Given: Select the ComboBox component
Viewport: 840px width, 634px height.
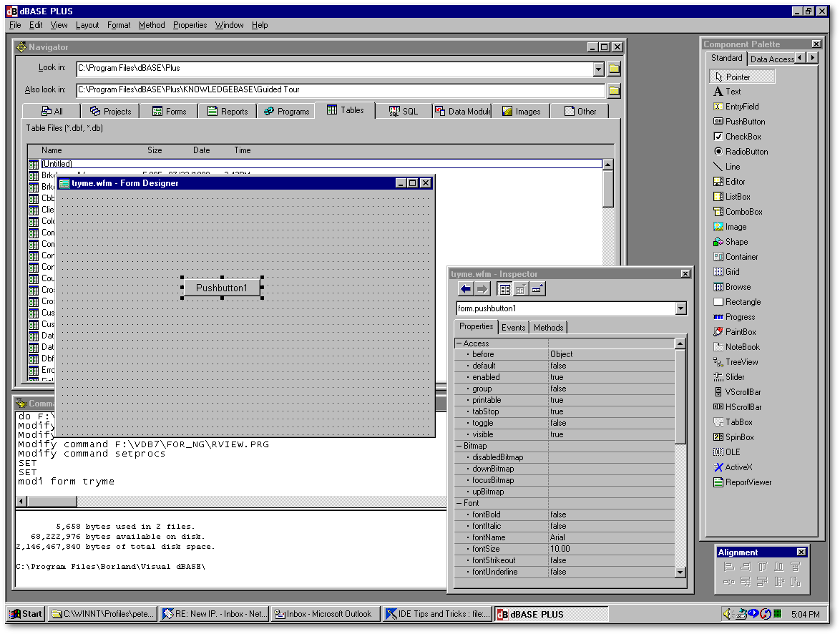Looking at the screenshot, I should pyautogui.click(x=738, y=211).
